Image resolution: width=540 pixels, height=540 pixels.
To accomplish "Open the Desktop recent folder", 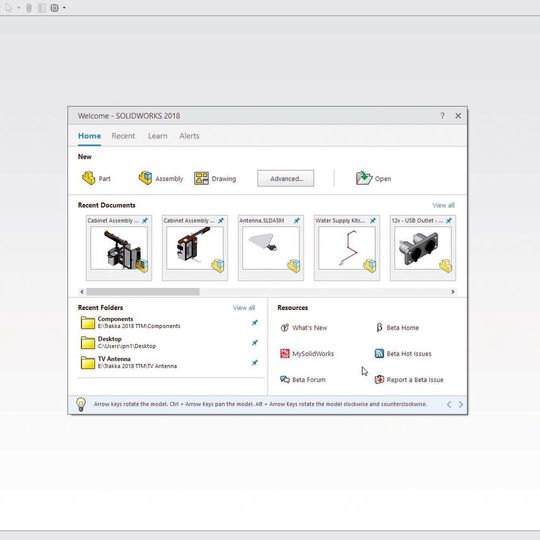I will pos(118,342).
